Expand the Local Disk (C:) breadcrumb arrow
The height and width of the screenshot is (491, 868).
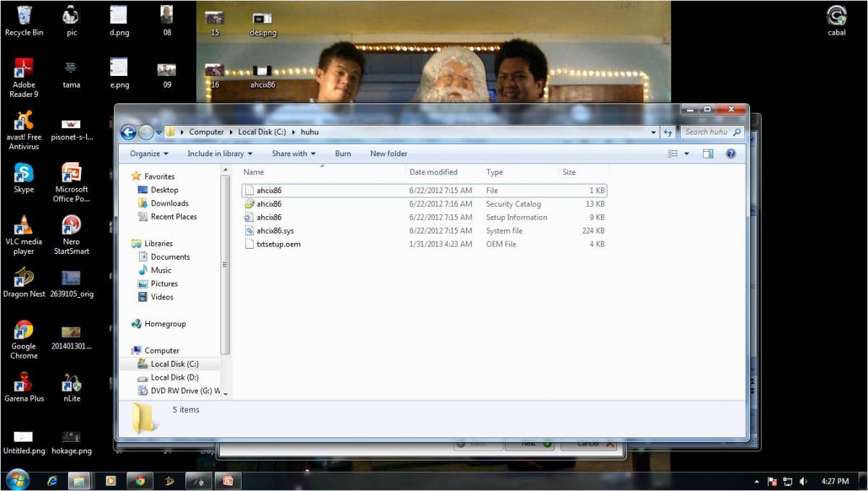click(294, 132)
